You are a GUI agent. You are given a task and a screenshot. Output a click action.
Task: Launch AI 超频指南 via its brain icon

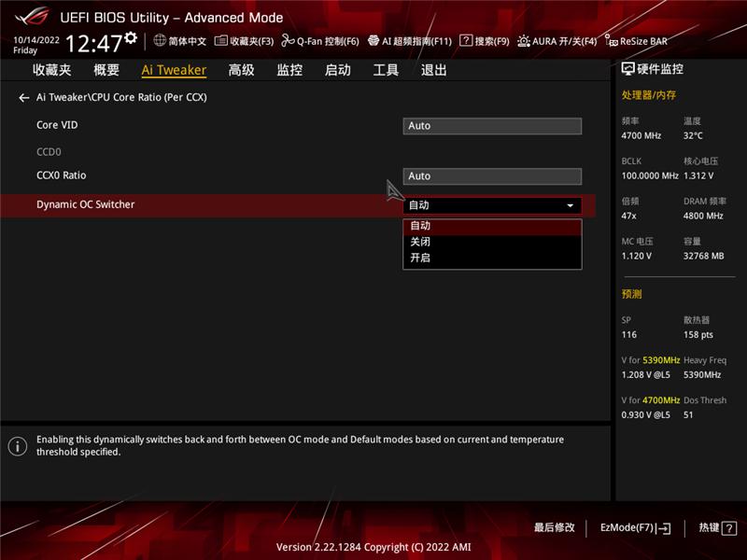point(373,41)
